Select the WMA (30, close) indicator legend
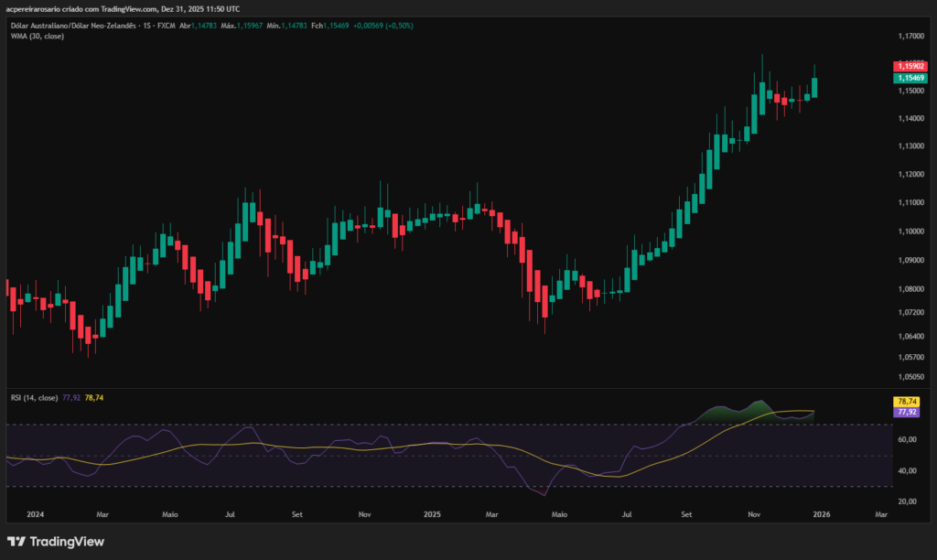 point(38,37)
